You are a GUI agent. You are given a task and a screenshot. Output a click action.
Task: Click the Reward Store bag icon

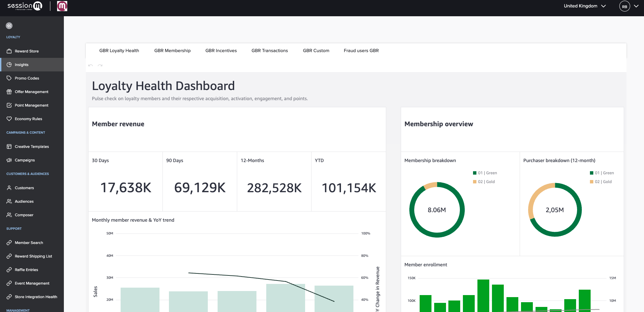tap(9, 51)
